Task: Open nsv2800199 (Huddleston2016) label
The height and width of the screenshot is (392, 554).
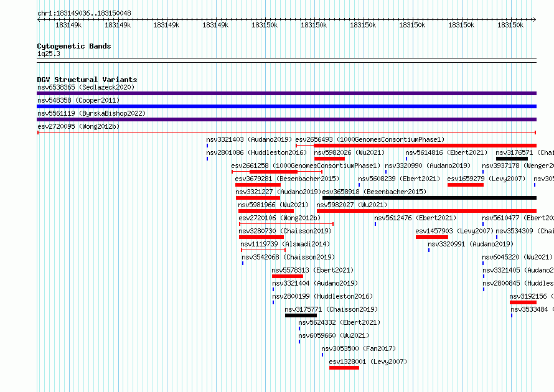Action: [x=322, y=296]
